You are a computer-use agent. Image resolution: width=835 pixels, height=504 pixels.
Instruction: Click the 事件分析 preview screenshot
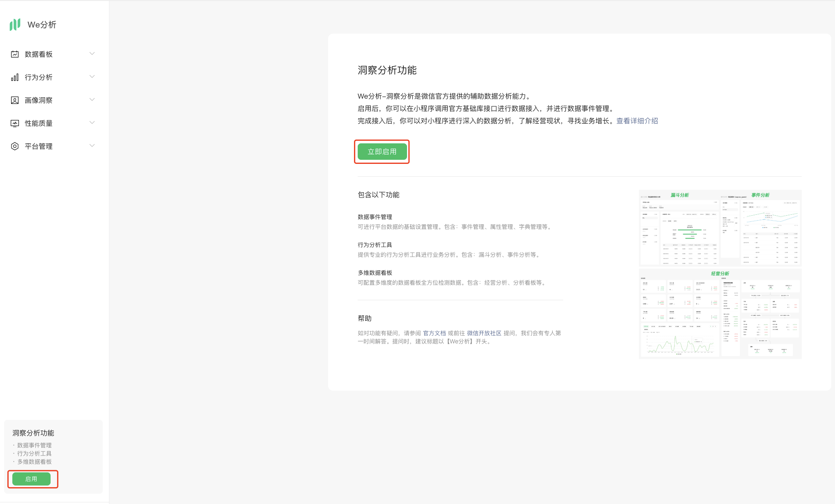[x=761, y=228]
